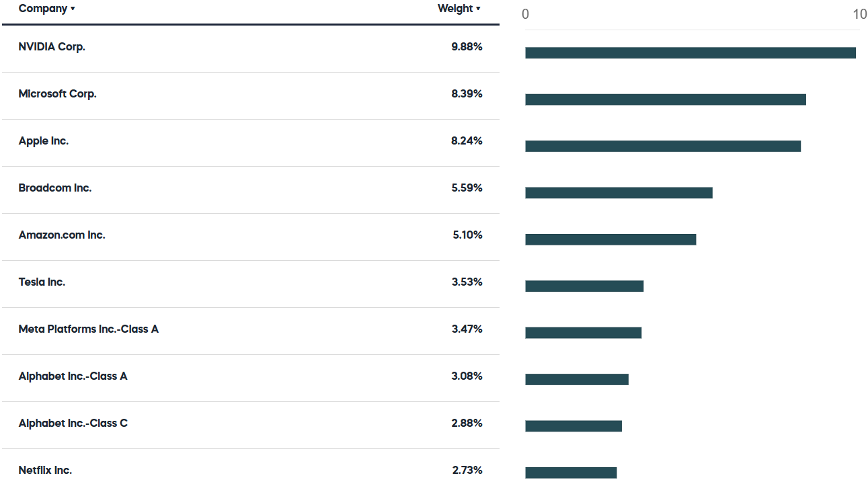Open the Netflix Inc. entry
The image size is (868, 484).
coord(45,471)
